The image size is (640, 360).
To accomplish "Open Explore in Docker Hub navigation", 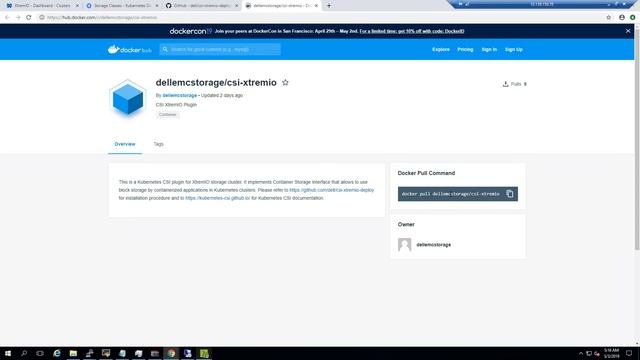I will click(x=441, y=49).
